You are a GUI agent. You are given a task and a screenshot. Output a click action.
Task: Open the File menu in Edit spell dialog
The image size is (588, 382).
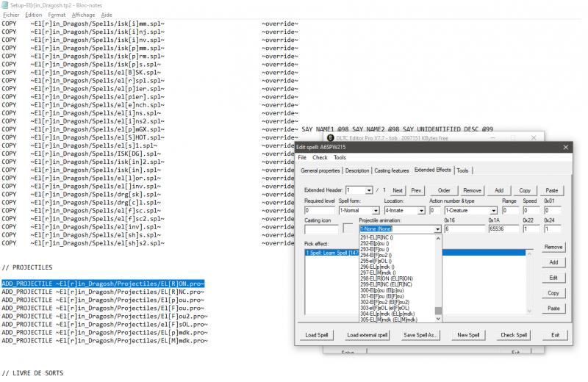tap(302, 157)
